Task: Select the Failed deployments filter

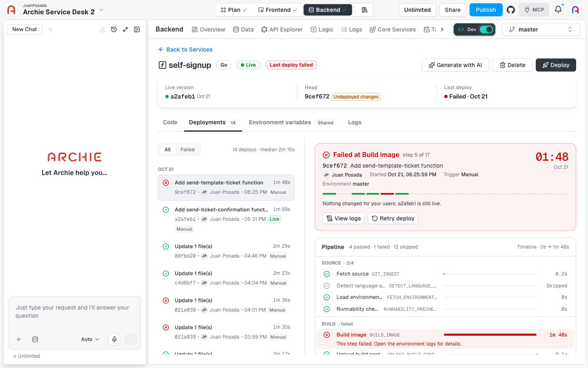Action: (187, 150)
